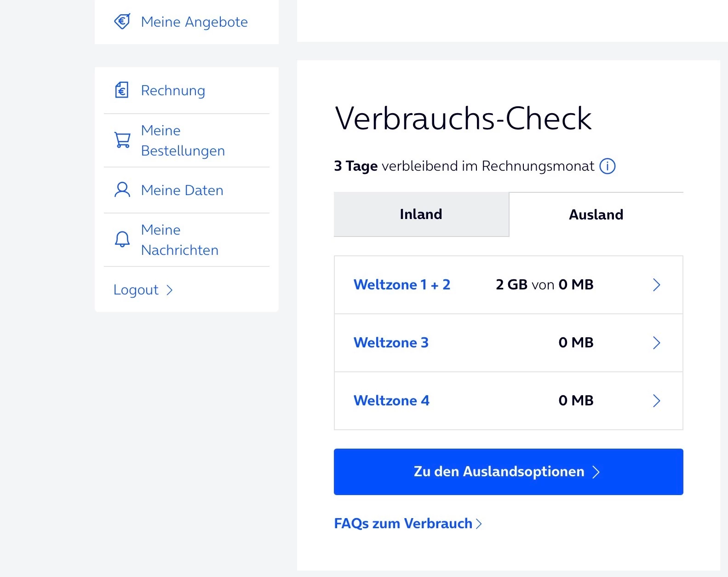
Task: Expand the Weltzone 1 + 2 row chevron
Action: 657,285
